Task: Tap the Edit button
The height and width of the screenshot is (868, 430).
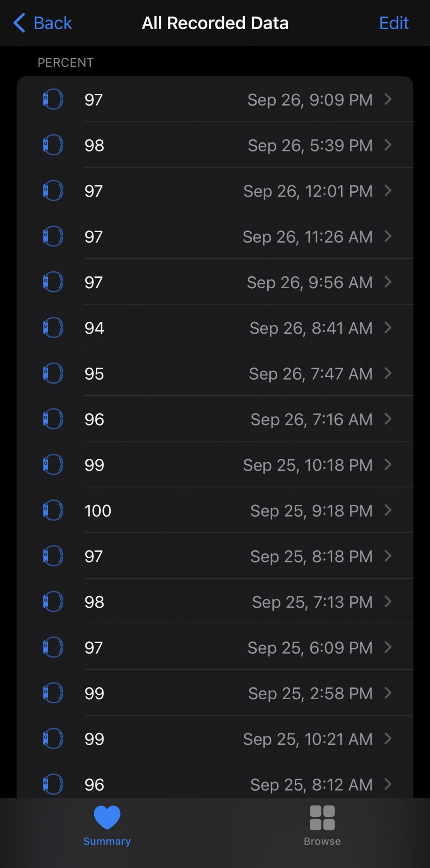Action: pyautogui.click(x=394, y=23)
